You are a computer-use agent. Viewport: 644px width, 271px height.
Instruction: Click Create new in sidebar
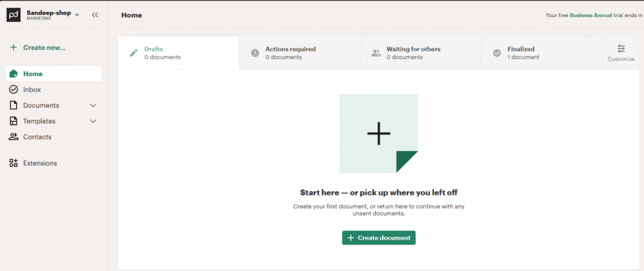click(x=38, y=47)
